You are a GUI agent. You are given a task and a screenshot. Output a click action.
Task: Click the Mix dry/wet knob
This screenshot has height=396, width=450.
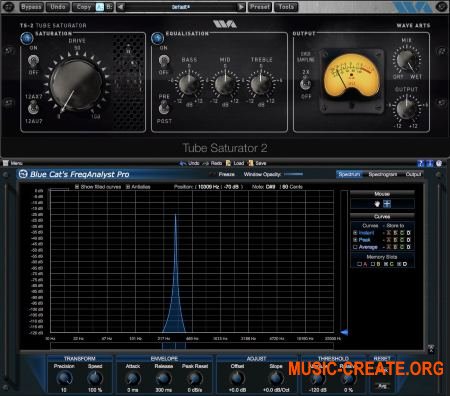pos(406,59)
